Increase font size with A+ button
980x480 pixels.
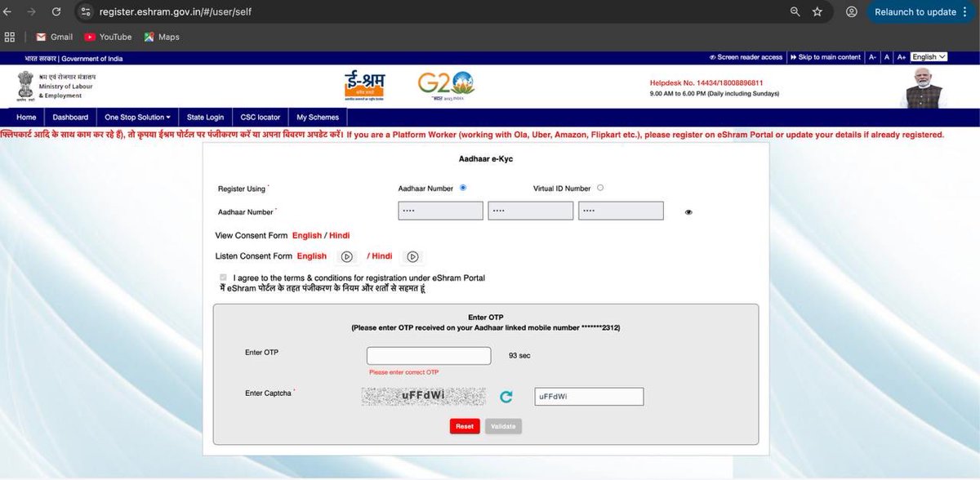(902, 57)
